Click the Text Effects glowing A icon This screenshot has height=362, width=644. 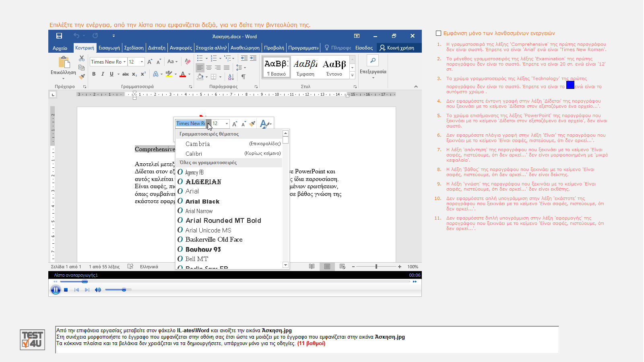pos(156,74)
